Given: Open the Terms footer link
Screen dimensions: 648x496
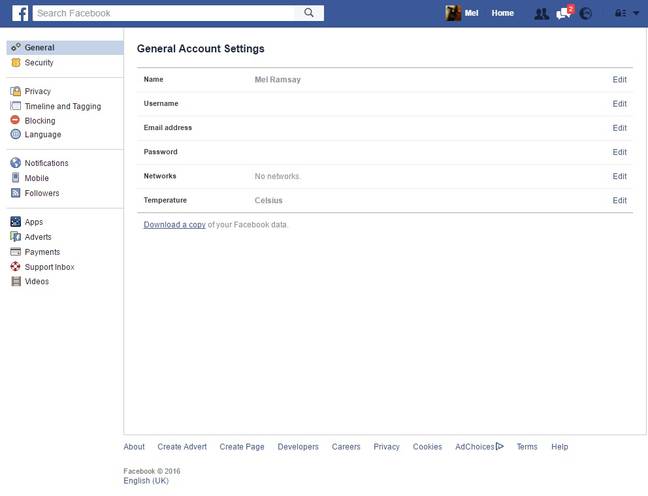Looking at the screenshot, I should tap(527, 446).
